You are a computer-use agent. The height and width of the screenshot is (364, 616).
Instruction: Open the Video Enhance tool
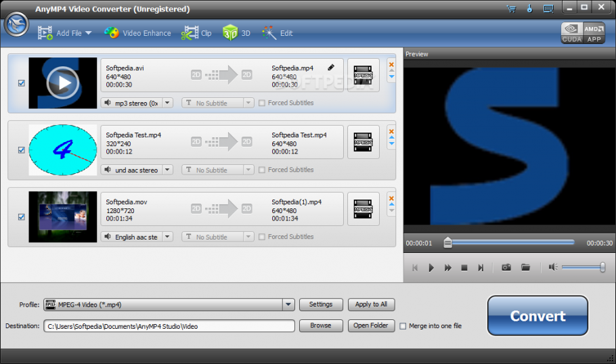[137, 33]
